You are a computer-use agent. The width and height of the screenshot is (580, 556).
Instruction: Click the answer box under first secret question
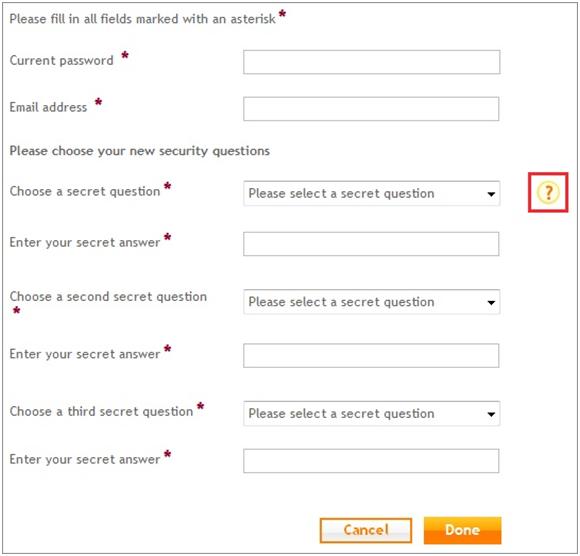click(x=371, y=244)
